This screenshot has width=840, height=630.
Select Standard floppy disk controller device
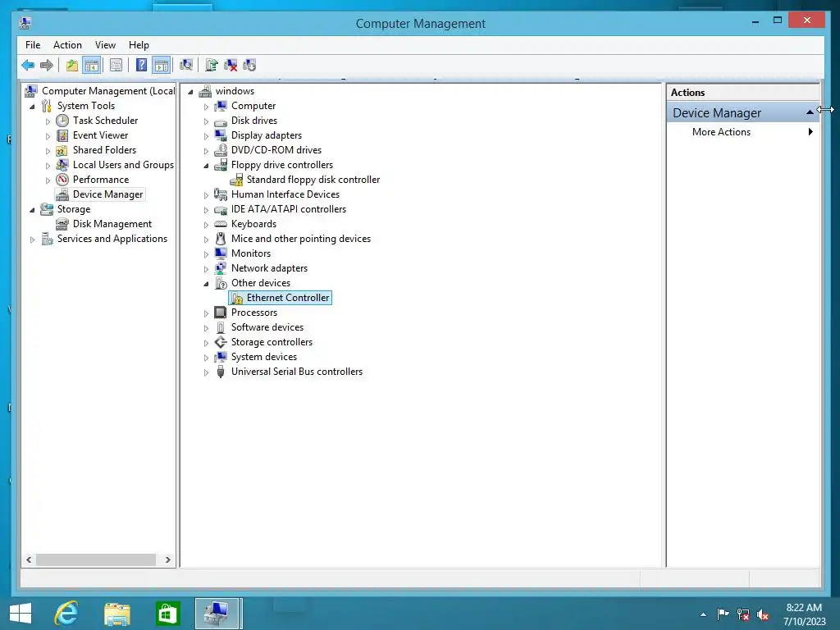[313, 180]
